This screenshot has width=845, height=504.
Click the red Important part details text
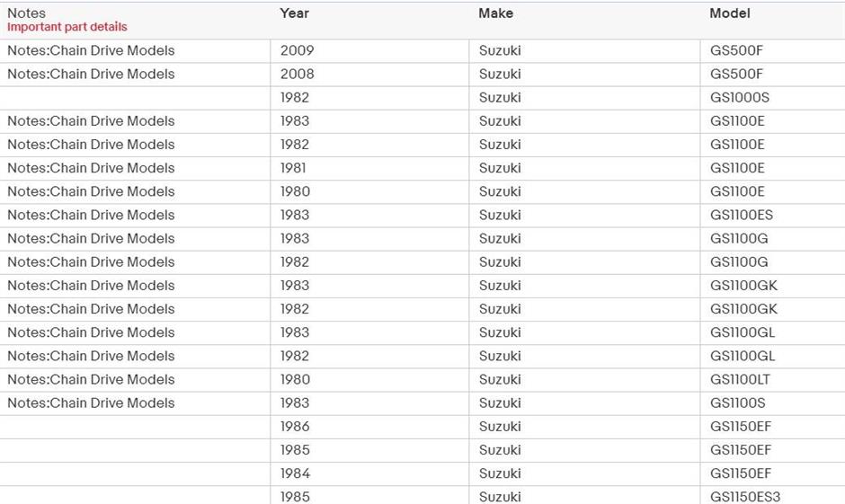pos(67,27)
